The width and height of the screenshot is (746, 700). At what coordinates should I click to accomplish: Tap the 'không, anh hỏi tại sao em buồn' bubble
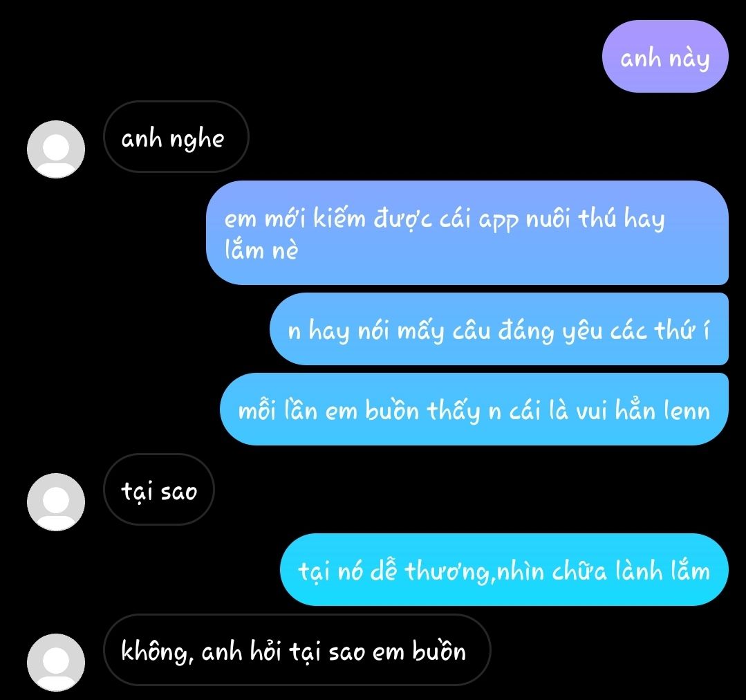pyautogui.click(x=297, y=650)
